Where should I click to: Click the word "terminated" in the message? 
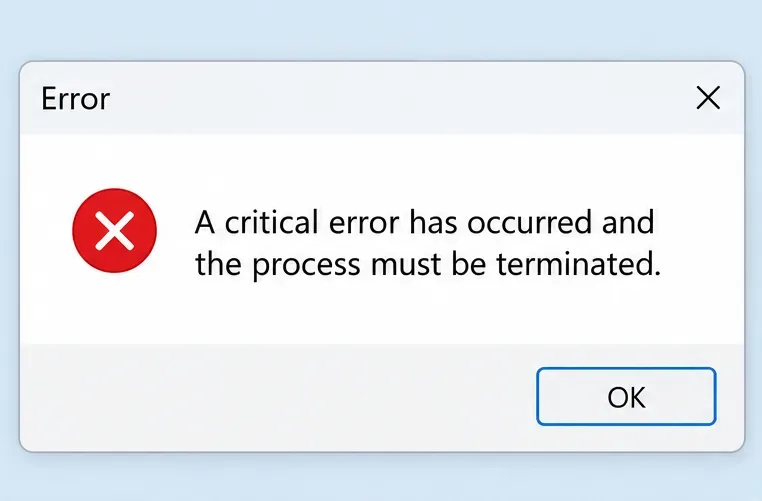click(x=575, y=264)
